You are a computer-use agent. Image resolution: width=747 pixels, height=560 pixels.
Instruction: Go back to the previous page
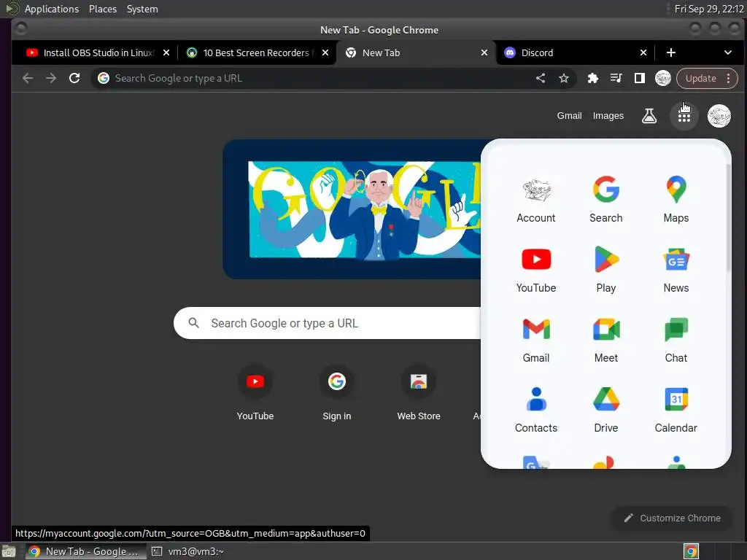pyautogui.click(x=28, y=78)
